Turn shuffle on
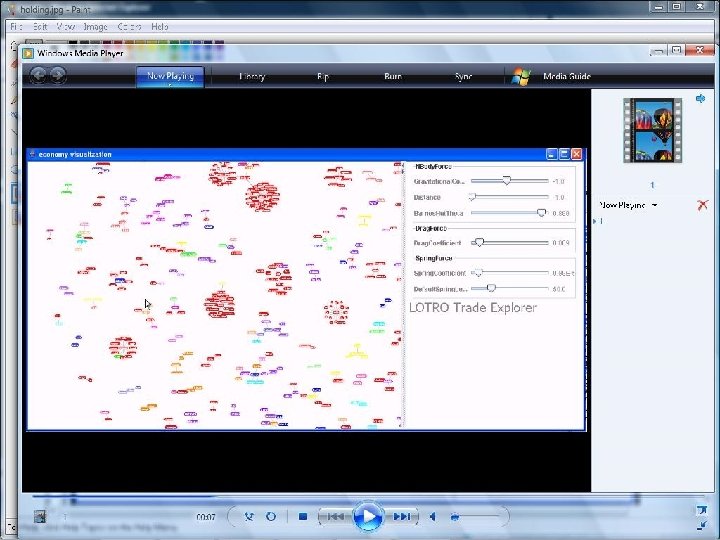 coord(249,517)
